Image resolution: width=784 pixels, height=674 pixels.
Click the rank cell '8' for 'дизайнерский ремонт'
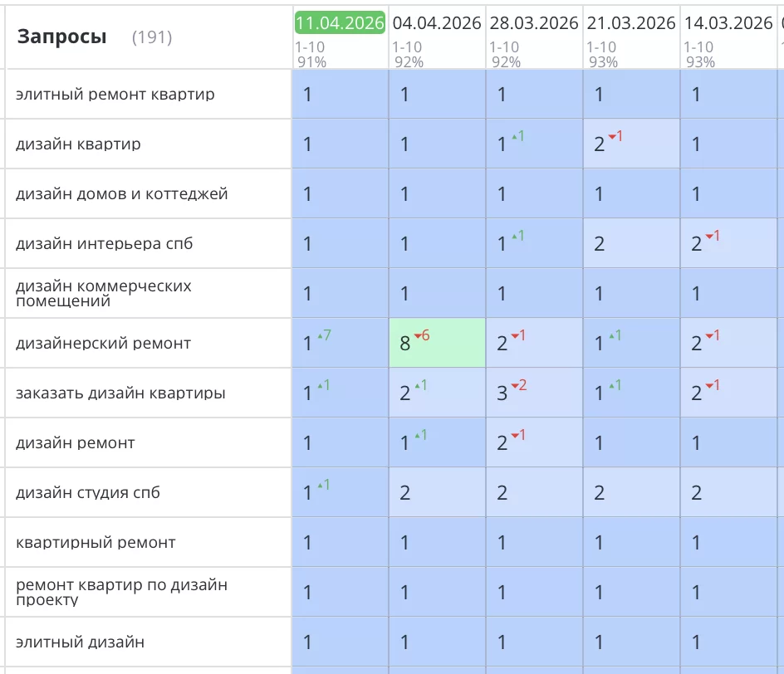point(406,342)
